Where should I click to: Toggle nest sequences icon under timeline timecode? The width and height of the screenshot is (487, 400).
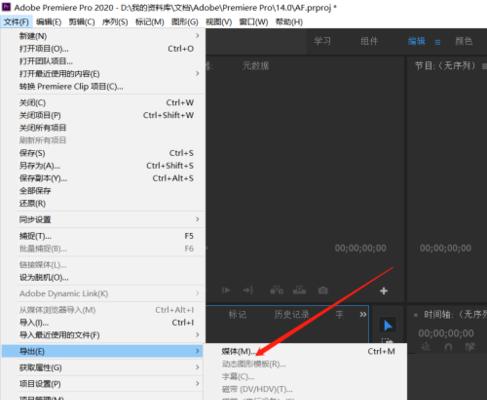426,347
